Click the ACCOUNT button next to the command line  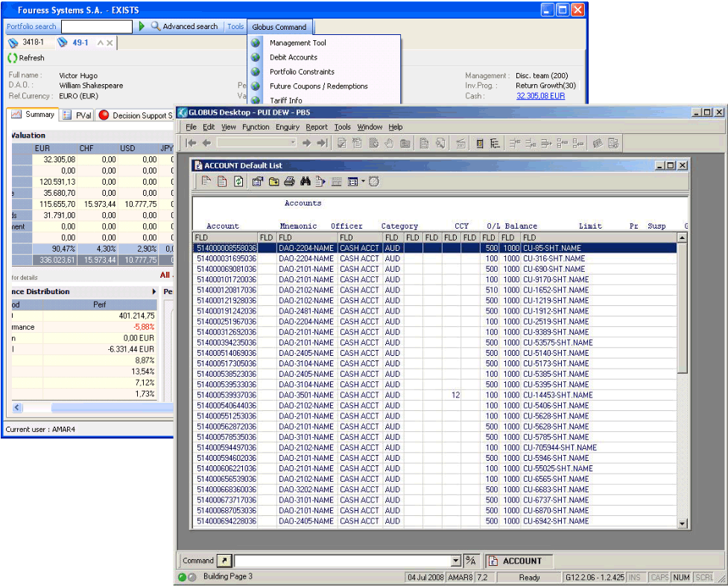tap(519, 561)
